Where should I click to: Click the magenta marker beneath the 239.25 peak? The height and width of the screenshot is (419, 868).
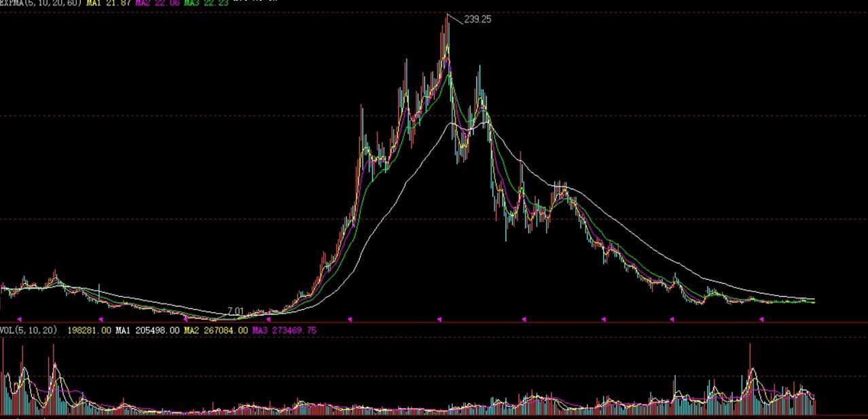(x=439, y=318)
